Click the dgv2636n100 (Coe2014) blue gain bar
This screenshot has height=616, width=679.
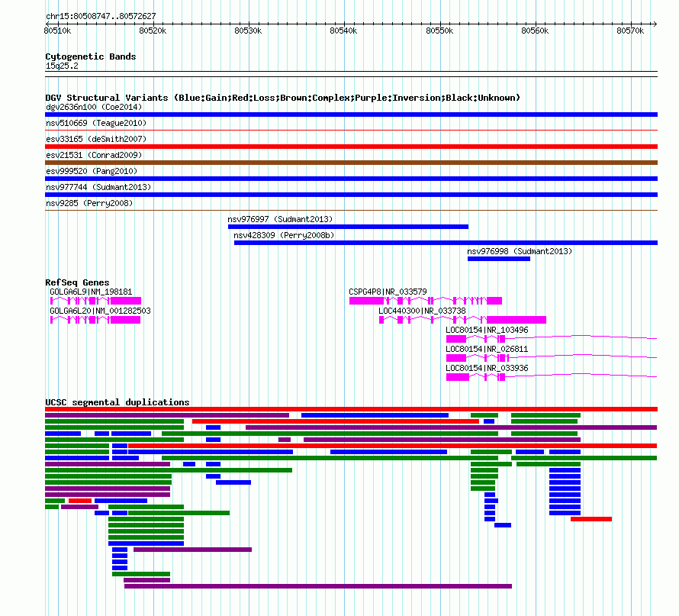(351, 114)
